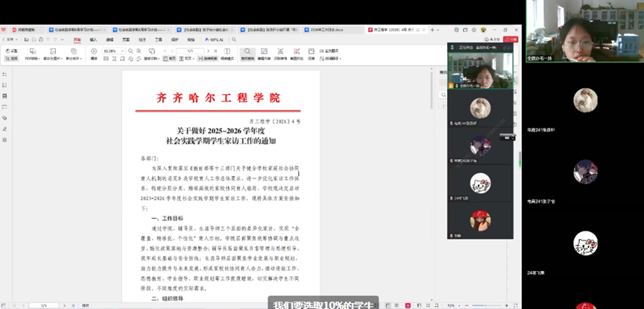Toggle Single Page (单页) view

tap(171, 57)
